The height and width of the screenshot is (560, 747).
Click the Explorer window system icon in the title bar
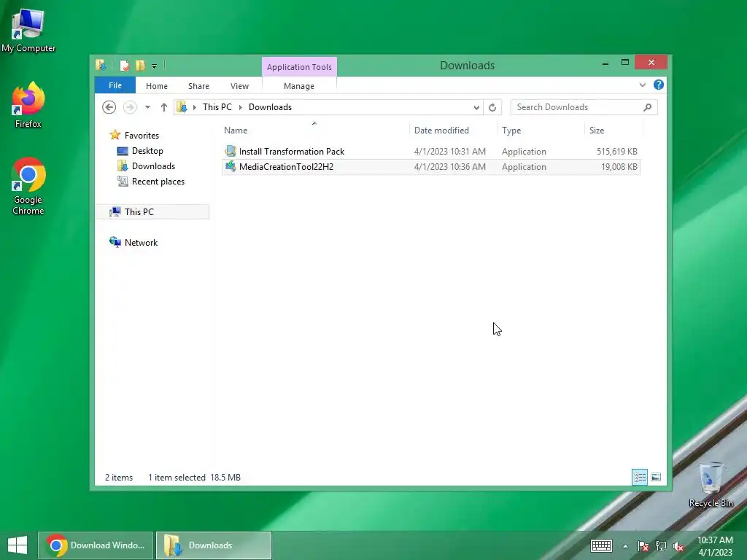pos(101,65)
